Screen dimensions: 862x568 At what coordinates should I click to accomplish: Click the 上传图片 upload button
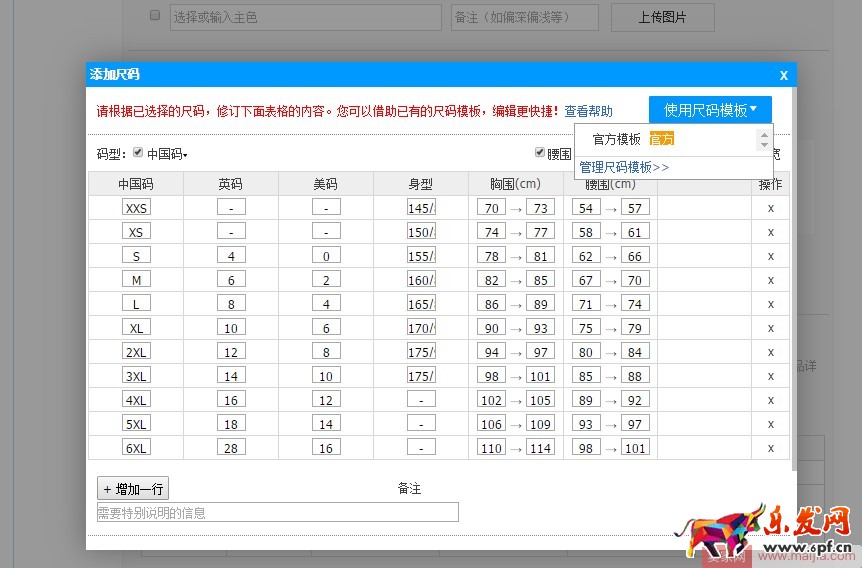tap(676, 17)
